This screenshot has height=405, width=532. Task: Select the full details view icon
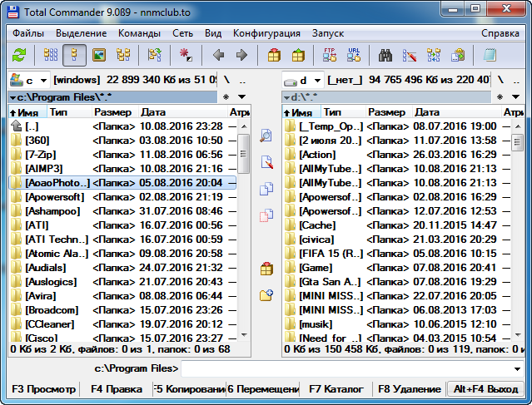tap(74, 55)
